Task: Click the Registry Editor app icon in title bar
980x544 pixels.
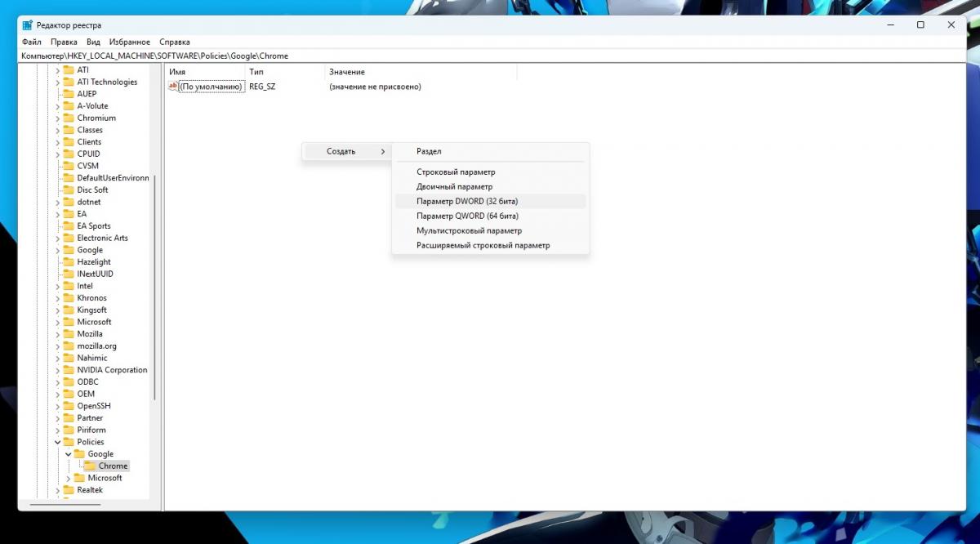Action: 27,25
